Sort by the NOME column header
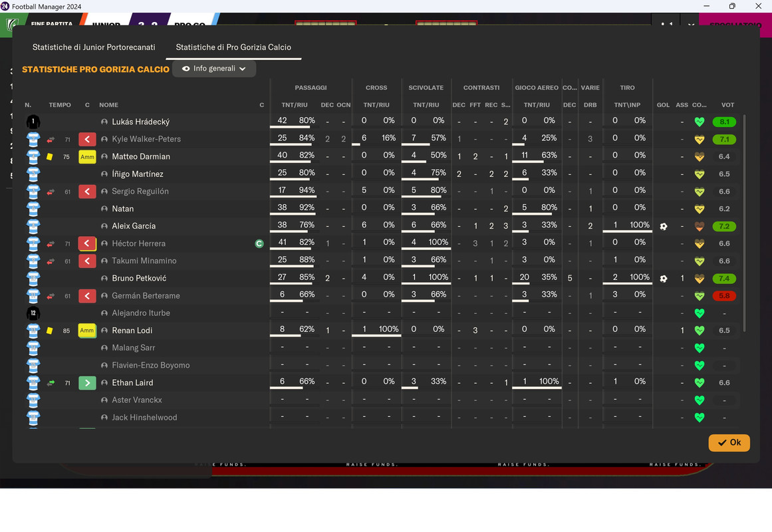This screenshot has height=532, width=772. [x=109, y=105]
